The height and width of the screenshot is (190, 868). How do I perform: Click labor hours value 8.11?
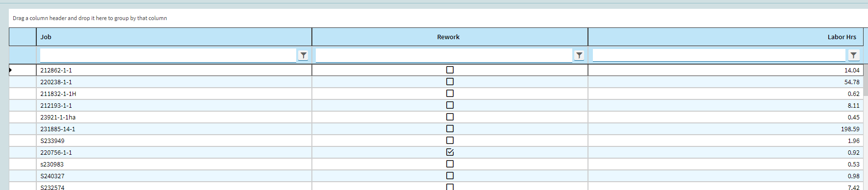(x=853, y=106)
